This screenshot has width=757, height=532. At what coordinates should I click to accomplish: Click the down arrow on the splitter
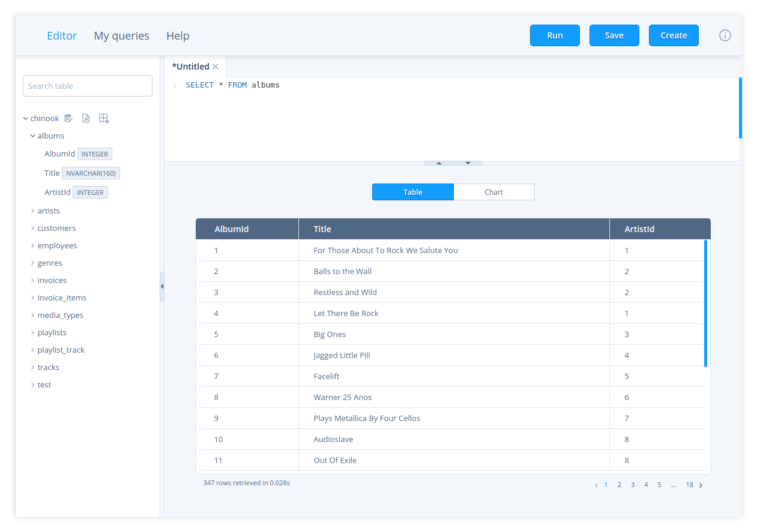coord(468,163)
